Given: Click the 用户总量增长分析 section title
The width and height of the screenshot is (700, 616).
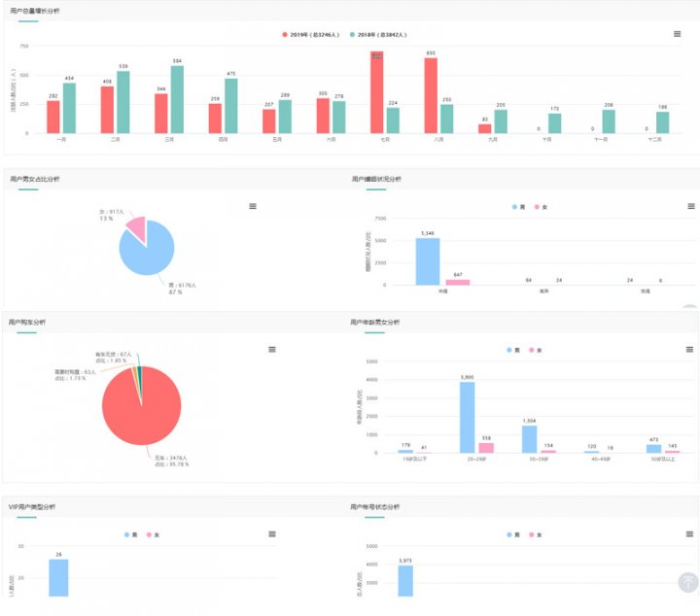Looking at the screenshot, I should click(x=34, y=11).
